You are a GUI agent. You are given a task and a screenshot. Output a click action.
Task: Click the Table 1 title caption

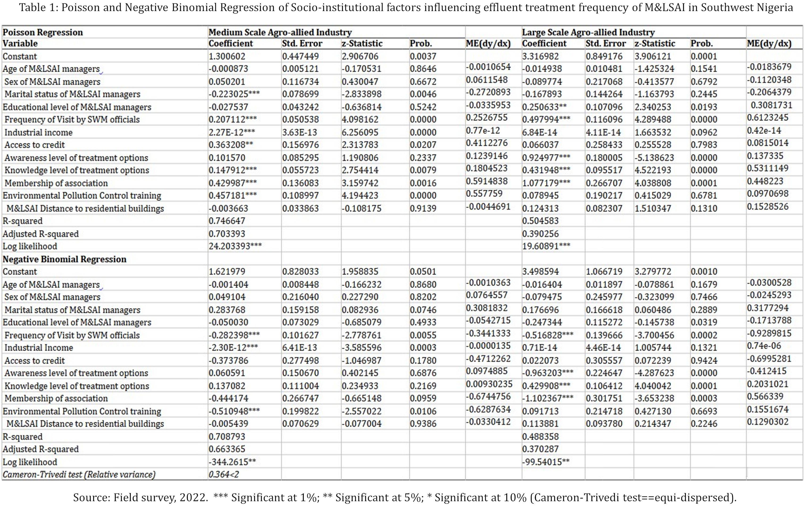click(x=406, y=7)
